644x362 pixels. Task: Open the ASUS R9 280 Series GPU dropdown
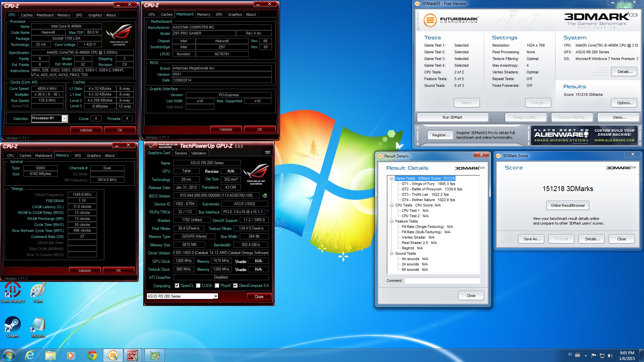coord(216,296)
